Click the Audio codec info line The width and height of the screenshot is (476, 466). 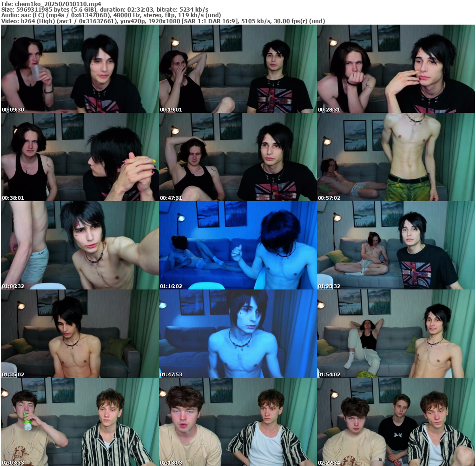[x=111, y=15]
